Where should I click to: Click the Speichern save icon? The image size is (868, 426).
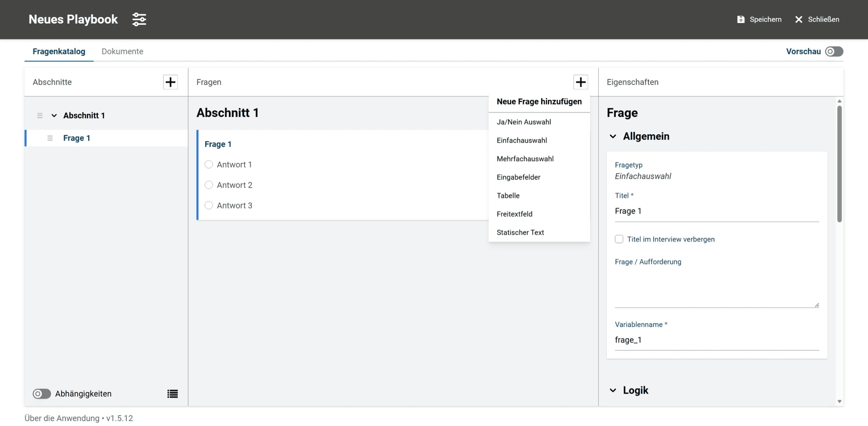[741, 19]
